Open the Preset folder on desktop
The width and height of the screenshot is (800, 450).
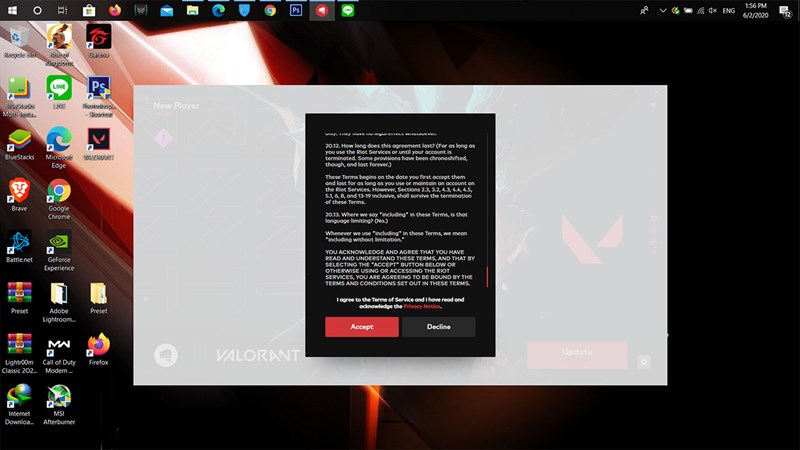[x=98, y=298]
